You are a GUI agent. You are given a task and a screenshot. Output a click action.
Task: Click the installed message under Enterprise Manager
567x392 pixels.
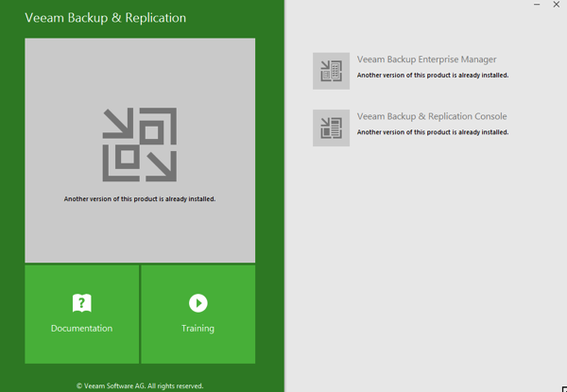point(433,76)
